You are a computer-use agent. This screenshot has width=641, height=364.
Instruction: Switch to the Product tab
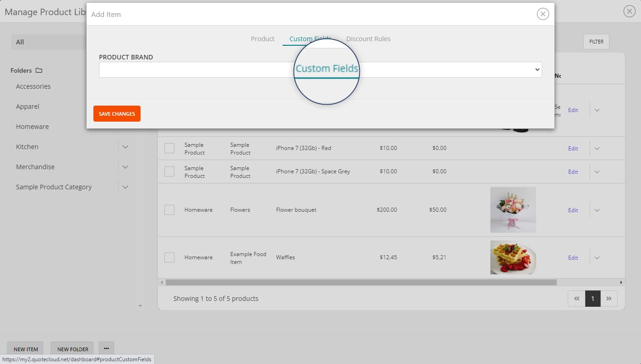coord(262,39)
